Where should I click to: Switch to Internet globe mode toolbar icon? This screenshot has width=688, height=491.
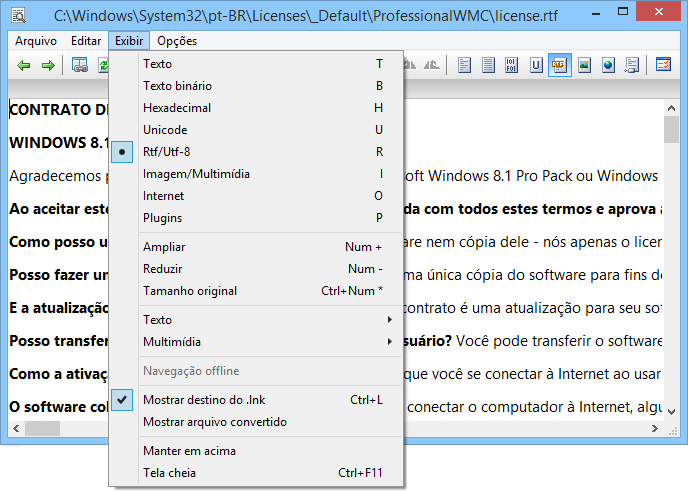[608, 65]
